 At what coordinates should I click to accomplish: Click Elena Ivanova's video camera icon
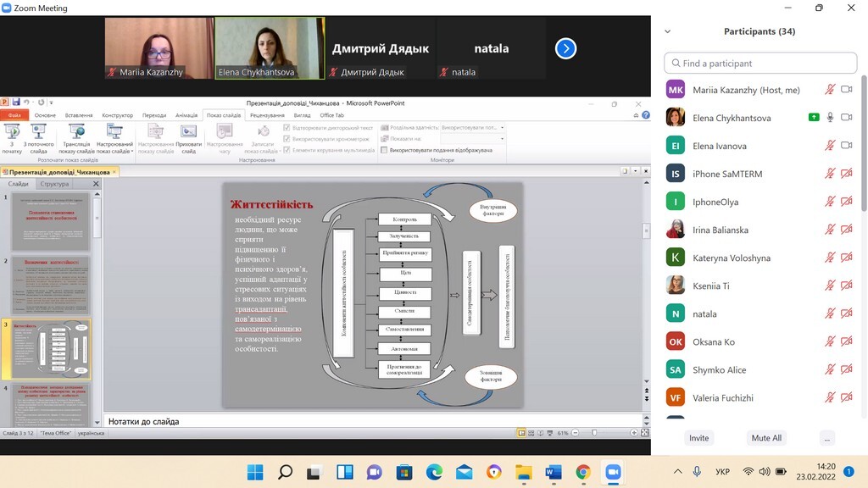point(846,146)
